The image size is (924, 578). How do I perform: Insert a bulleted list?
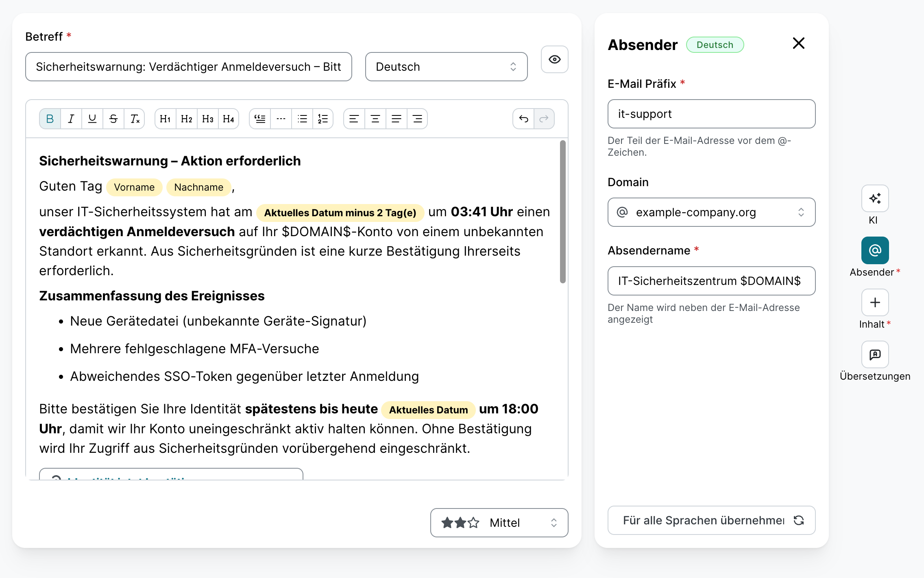pos(302,119)
